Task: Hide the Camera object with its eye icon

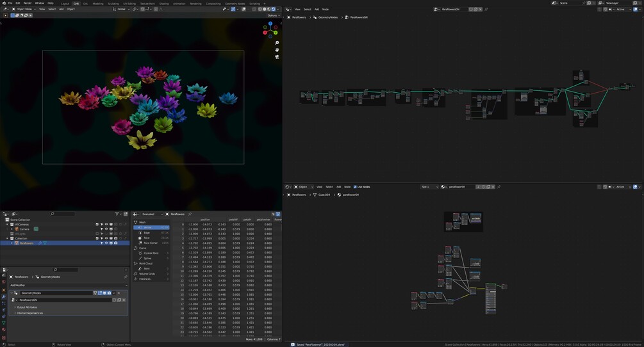Action: 106,229
